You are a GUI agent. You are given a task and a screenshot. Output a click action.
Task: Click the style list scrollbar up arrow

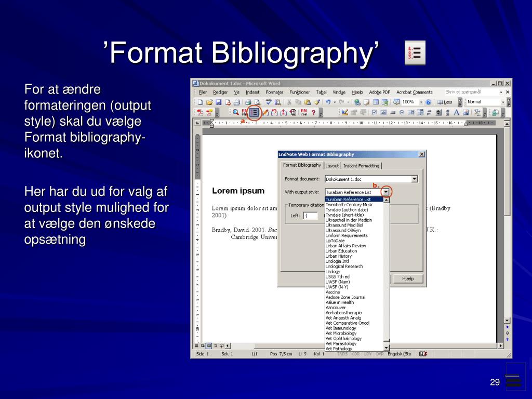coord(386,200)
